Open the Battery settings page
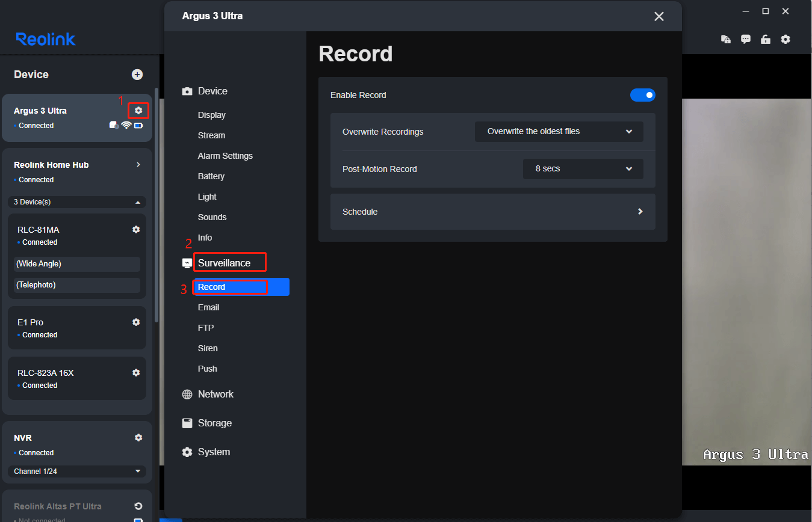 tap(211, 176)
